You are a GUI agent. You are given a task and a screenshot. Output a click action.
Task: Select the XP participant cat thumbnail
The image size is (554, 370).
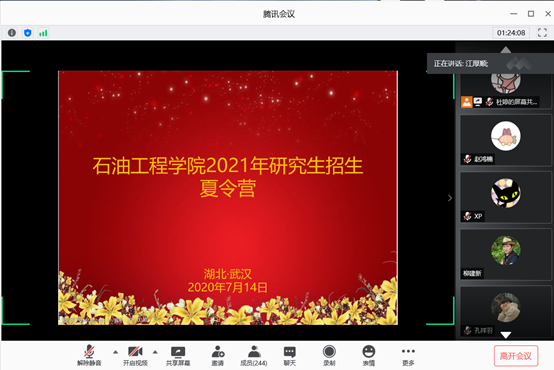506,197
